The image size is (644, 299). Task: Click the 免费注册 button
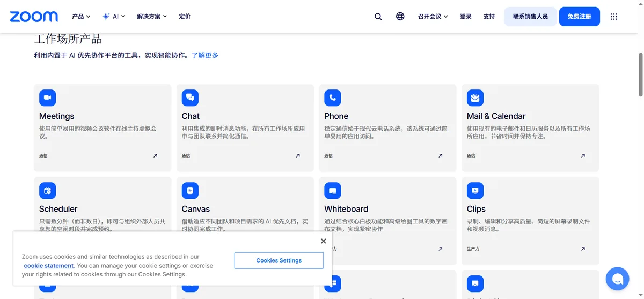pyautogui.click(x=579, y=17)
